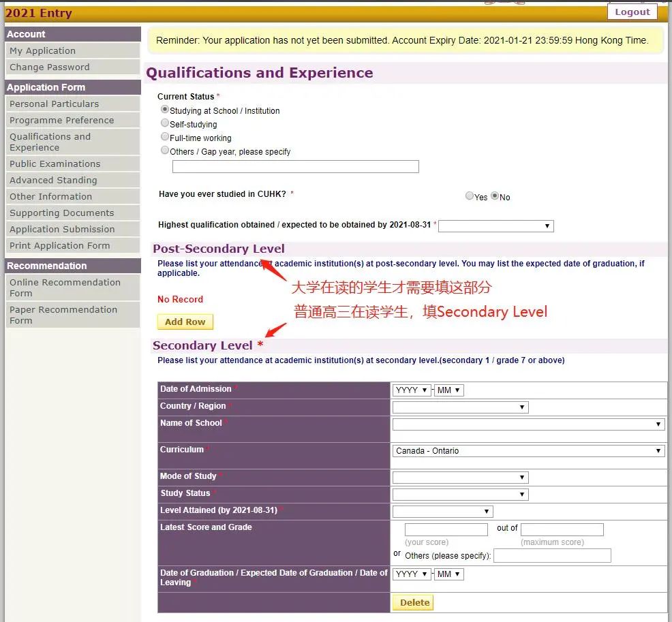672x622 pixels.
Task: Click the Others / Gap year text field
Action: pos(295,166)
